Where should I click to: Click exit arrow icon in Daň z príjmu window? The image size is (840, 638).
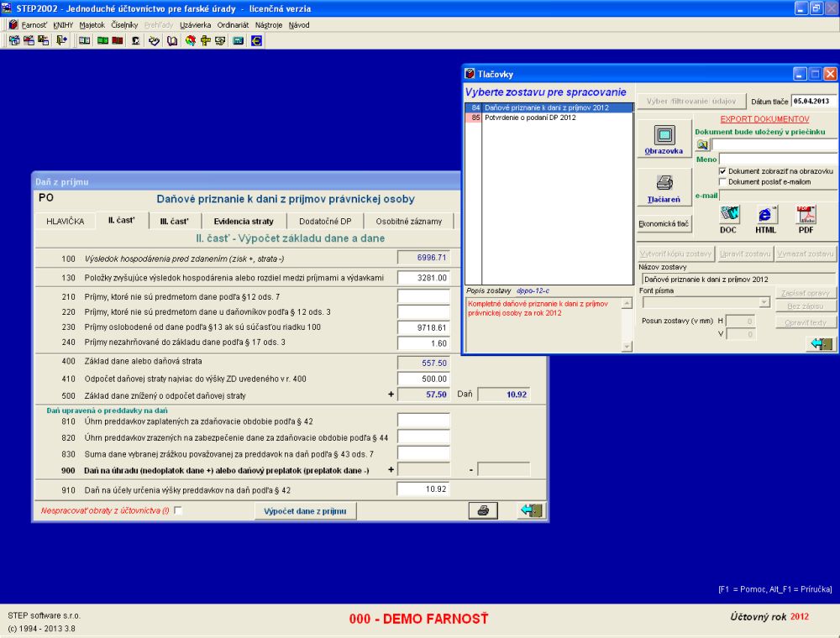pos(532,510)
